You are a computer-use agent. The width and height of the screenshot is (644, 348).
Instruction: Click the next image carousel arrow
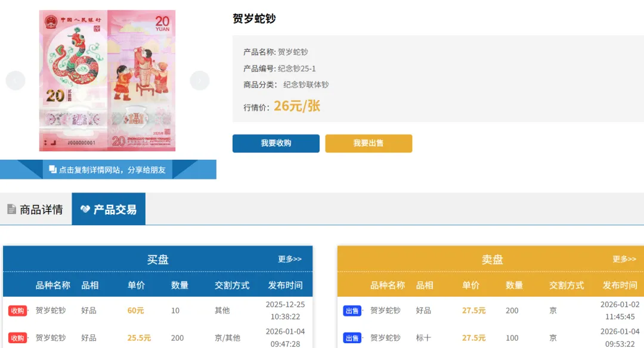pyautogui.click(x=200, y=80)
